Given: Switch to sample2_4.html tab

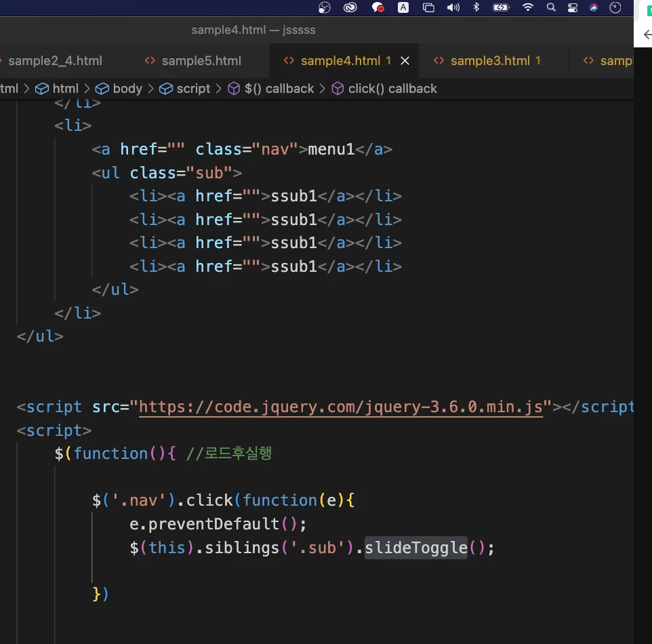Looking at the screenshot, I should pyautogui.click(x=56, y=61).
